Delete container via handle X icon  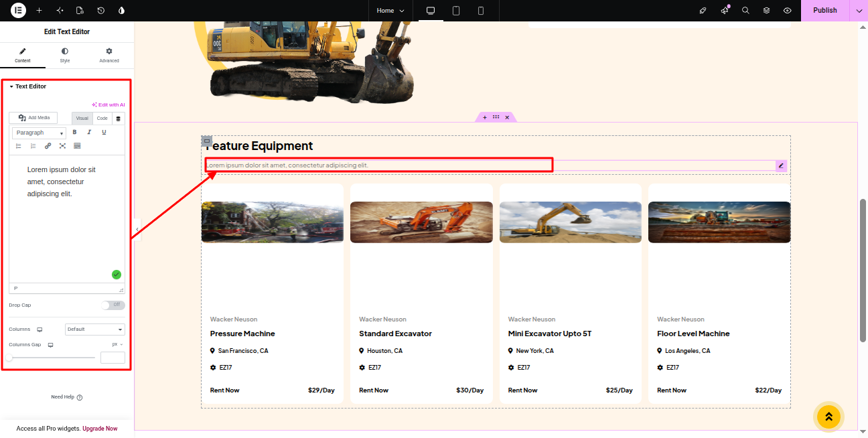pos(507,117)
